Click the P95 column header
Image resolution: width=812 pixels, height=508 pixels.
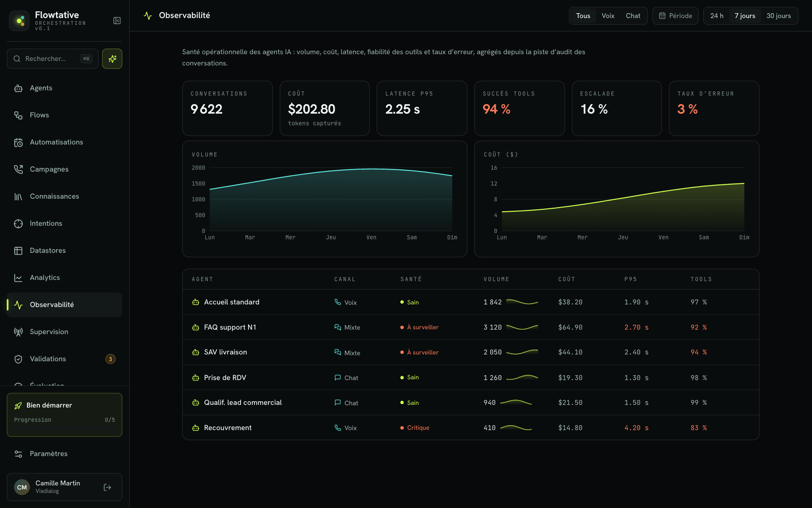click(x=630, y=279)
